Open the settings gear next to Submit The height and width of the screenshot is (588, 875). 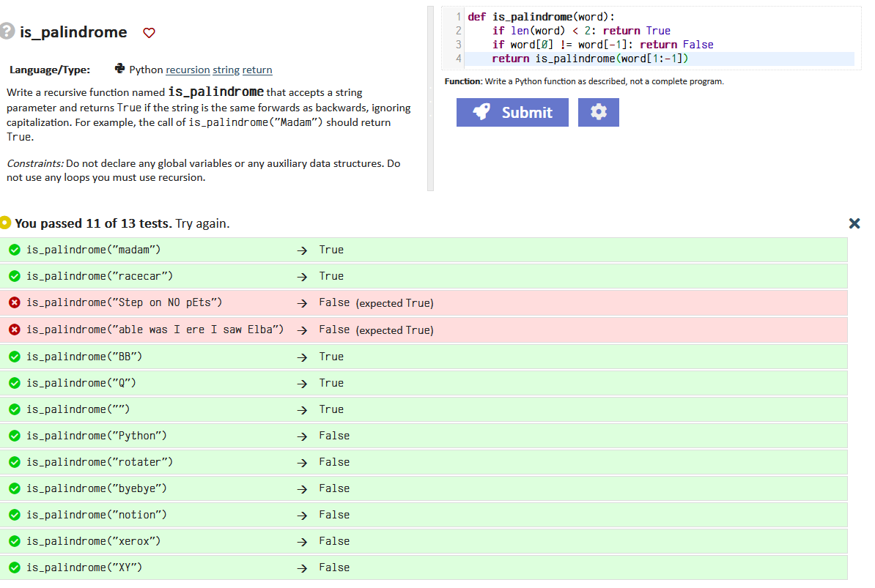click(x=598, y=111)
